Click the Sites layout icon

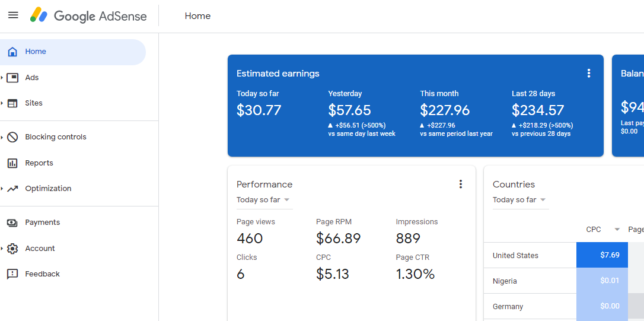pyautogui.click(x=12, y=103)
